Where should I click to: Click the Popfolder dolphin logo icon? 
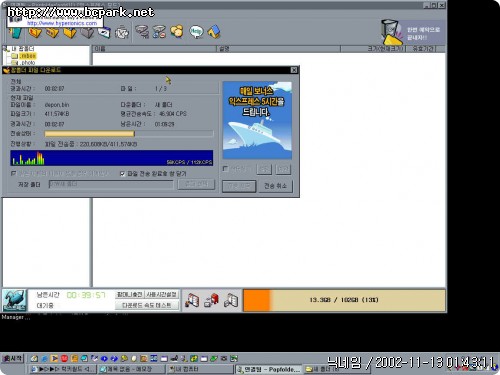coord(14,300)
